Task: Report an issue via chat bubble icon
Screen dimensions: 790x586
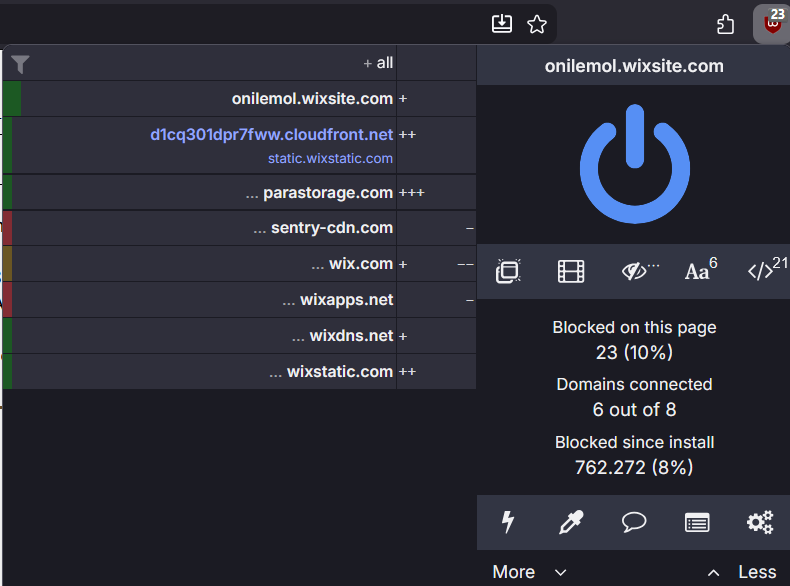Action: click(634, 522)
